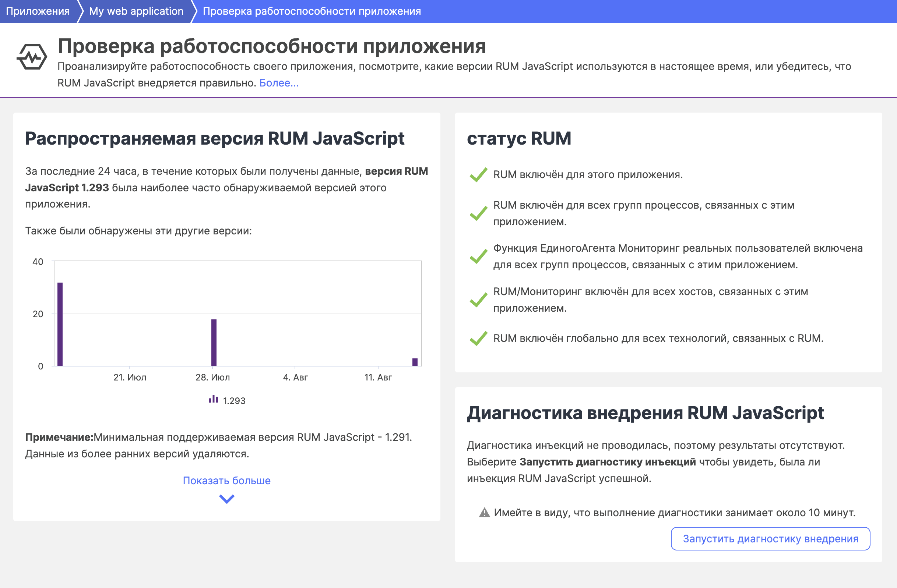Image resolution: width=897 pixels, height=588 pixels.
Task: Go to 'My web application' breadcrumb
Action: click(136, 11)
